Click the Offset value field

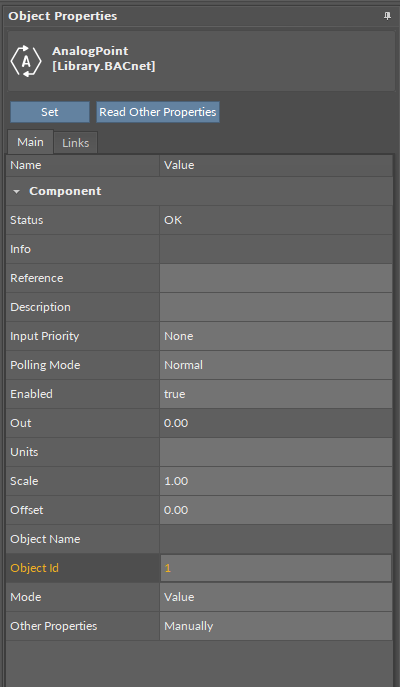[x=276, y=510]
